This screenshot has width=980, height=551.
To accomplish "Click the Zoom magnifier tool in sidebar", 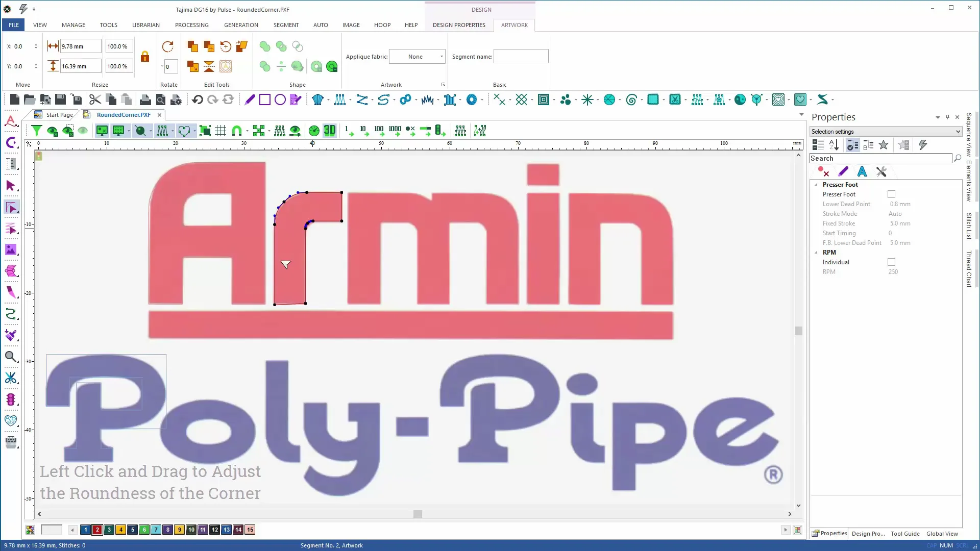I will pos(11,357).
